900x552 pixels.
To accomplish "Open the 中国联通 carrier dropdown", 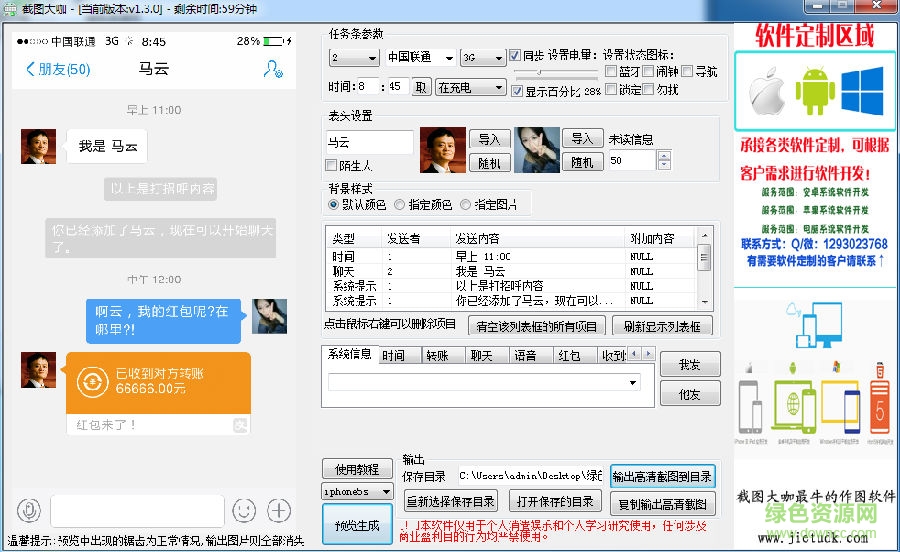I will pyautogui.click(x=421, y=57).
